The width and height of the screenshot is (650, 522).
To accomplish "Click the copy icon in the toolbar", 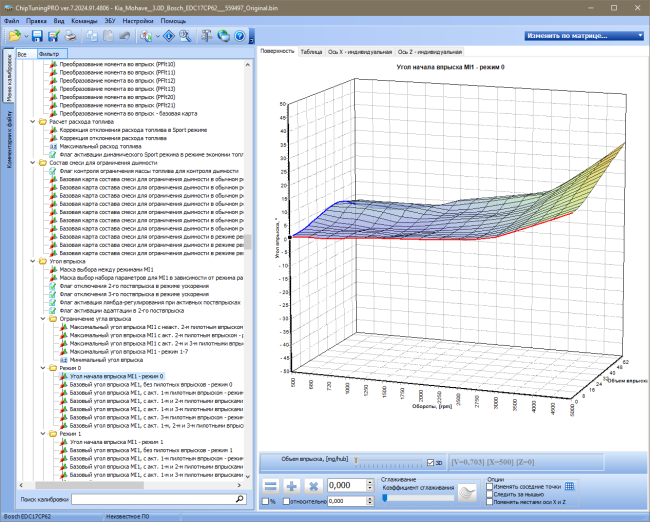I will pyautogui.click(x=92, y=36).
